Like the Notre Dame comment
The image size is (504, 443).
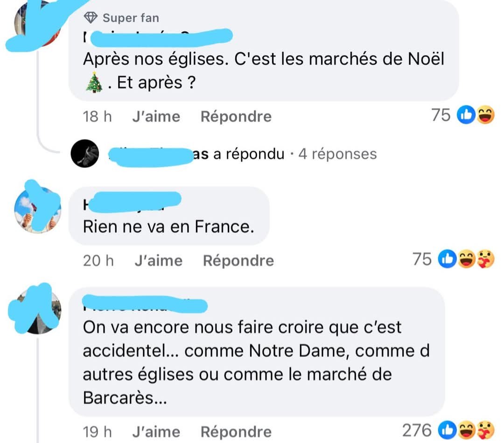(x=156, y=432)
